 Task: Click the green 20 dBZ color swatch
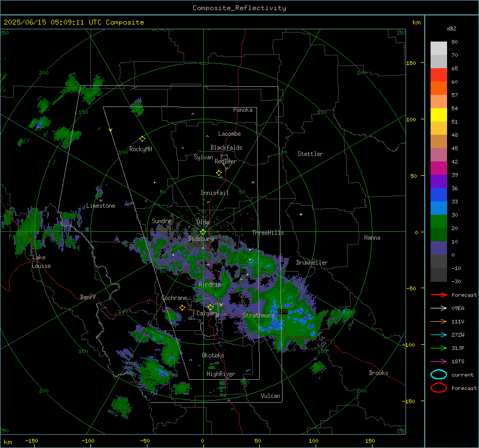[x=439, y=222]
